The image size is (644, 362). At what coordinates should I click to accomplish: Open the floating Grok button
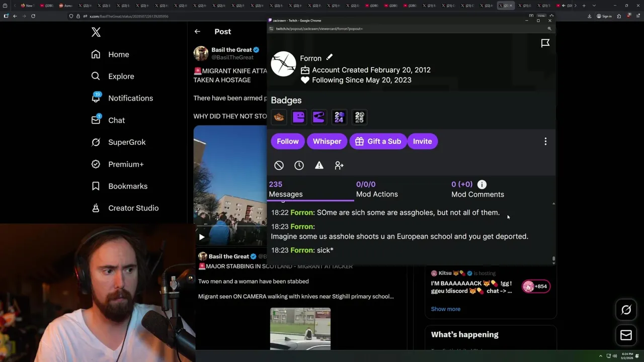point(626,310)
